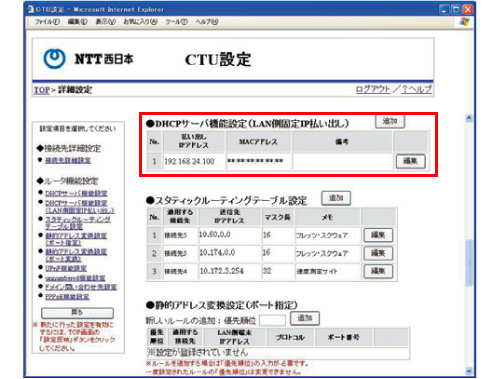The height and width of the screenshot is (379, 500).
Task: Open PPPoE機能設定 sidebar link
Action: pos(67,297)
